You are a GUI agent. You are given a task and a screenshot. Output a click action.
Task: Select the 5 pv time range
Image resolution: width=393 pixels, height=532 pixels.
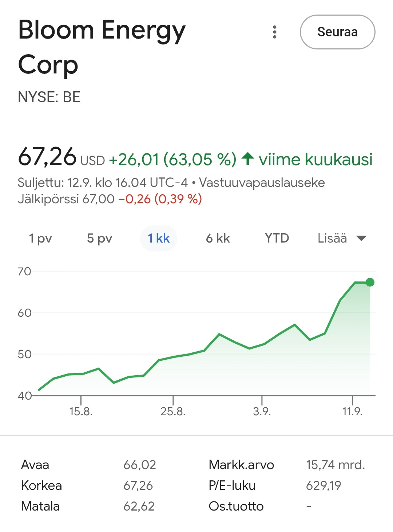[99, 239]
